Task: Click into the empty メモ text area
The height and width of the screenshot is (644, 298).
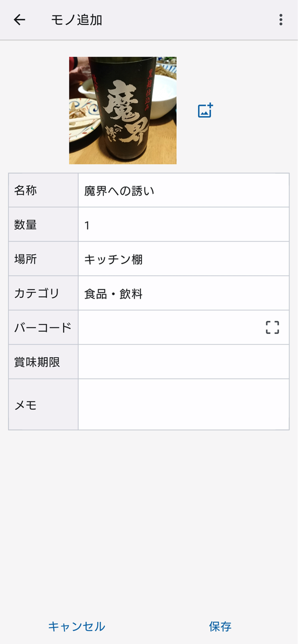Action: click(183, 404)
